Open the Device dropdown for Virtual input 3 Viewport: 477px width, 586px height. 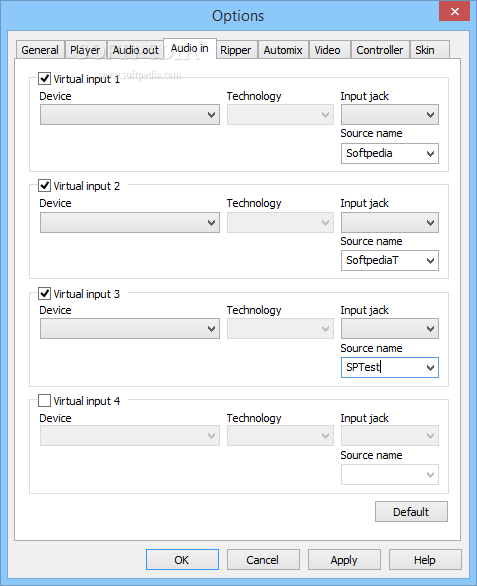[130, 329]
